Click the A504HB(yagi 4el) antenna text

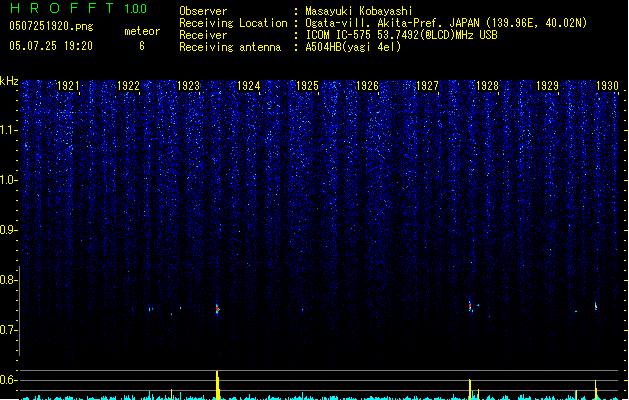click(353, 47)
